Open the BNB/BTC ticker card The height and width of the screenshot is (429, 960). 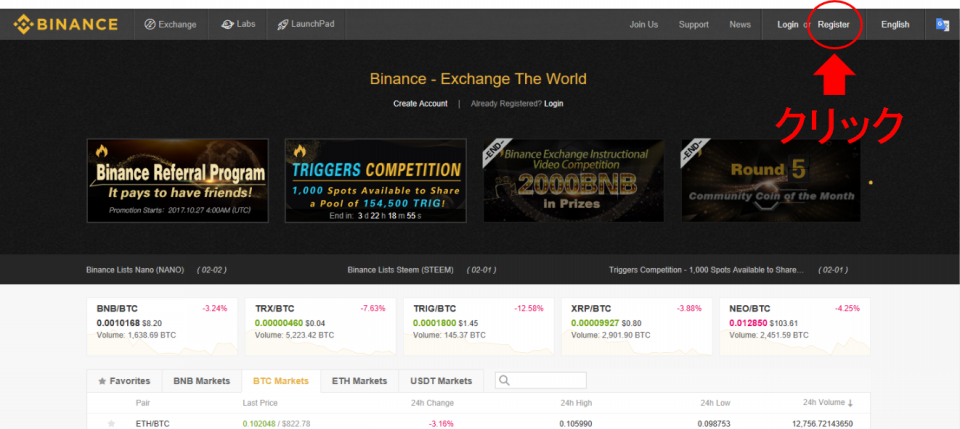click(162, 326)
